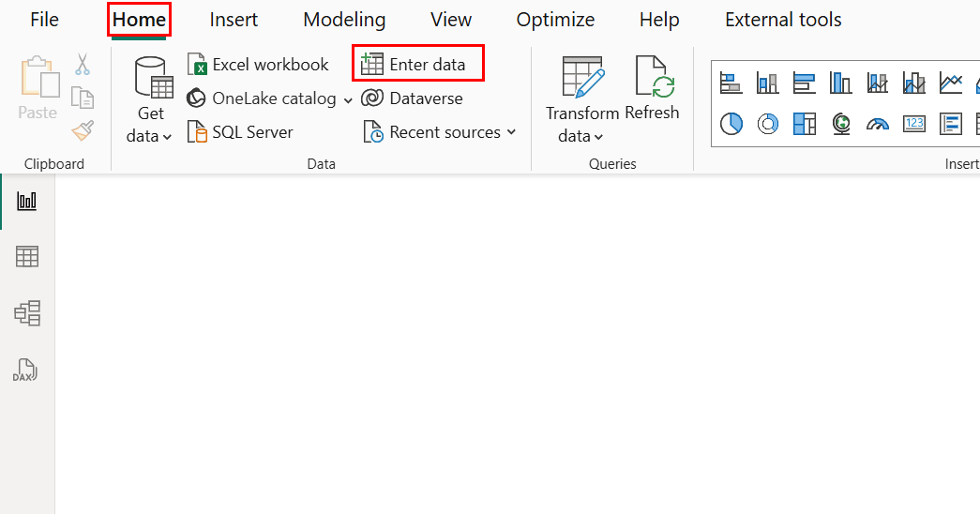Click the Cut scissors icon

(83, 64)
